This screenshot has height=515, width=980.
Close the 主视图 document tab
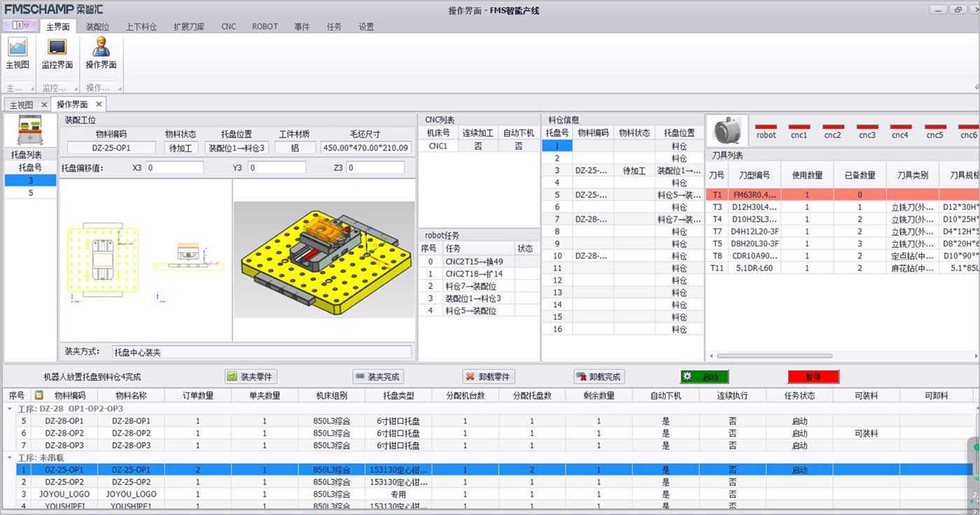click(43, 105)
